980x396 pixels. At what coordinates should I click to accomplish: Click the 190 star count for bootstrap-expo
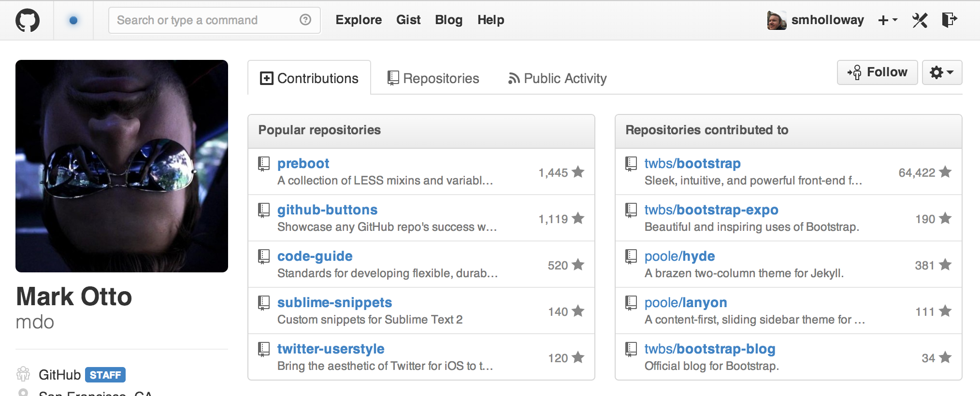(x=934, y=219)
